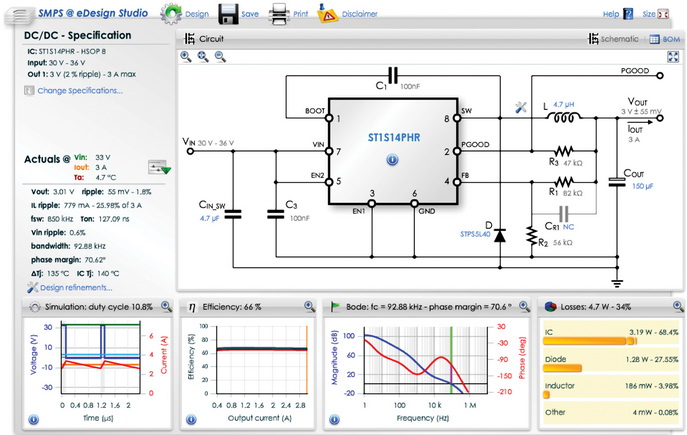Click the Size link
The height and width of the screenshot is (435, 687).
coord(649,14)
